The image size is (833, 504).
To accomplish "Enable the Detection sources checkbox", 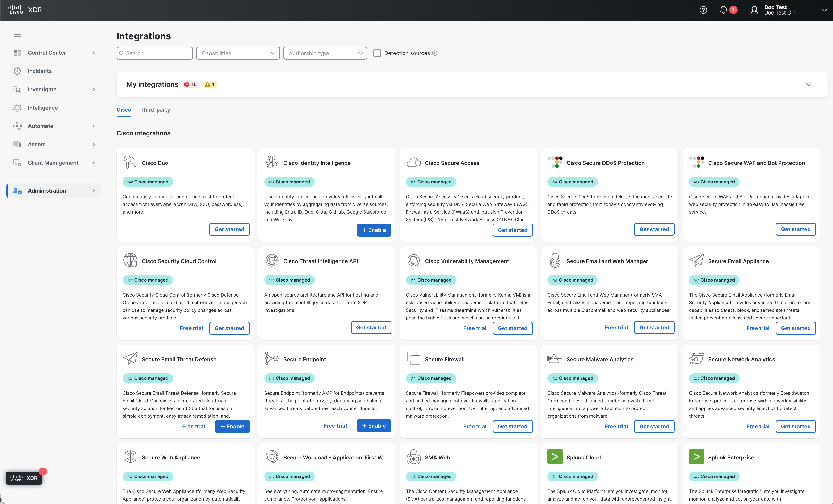I will (377, 53).
